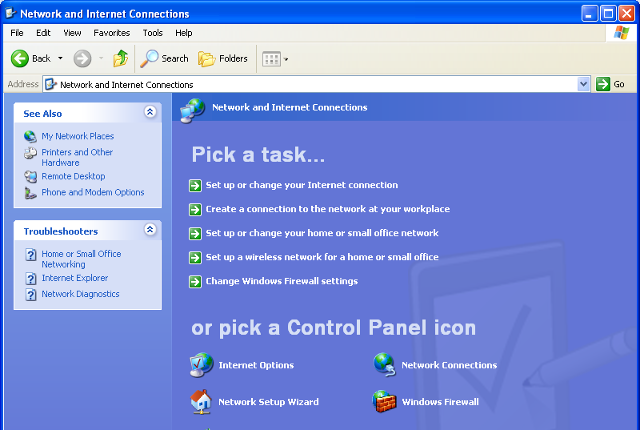Image resolution: width=640 pixels, height=430 pixels.
Task: Open Phone and Modem Options link
Action: (x=93, y=192)
